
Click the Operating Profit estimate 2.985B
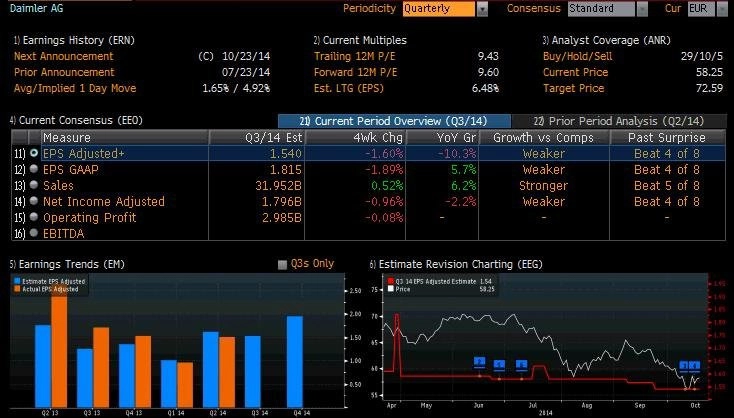tap(282, 217)
